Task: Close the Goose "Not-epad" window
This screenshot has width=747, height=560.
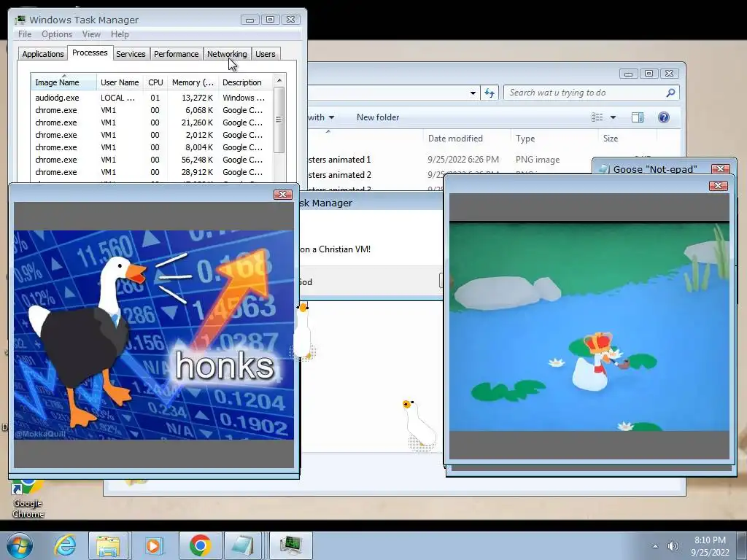Action: pos(720,169)
